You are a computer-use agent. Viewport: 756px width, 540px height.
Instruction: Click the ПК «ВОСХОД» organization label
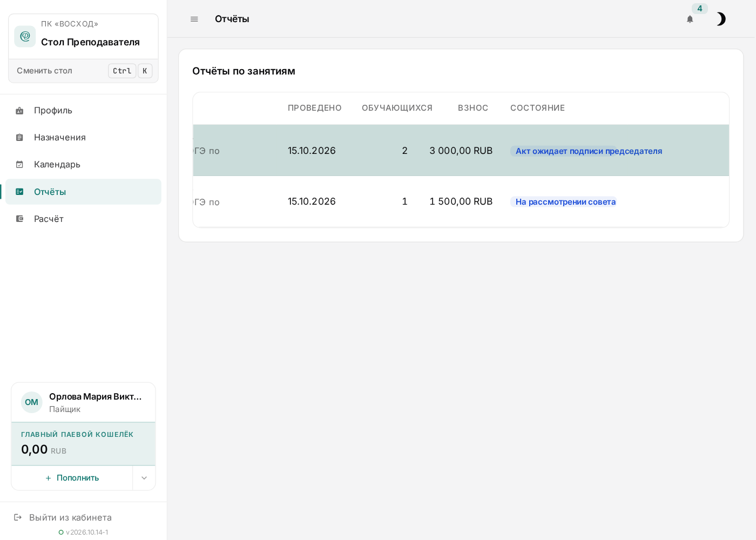[70, 24]
